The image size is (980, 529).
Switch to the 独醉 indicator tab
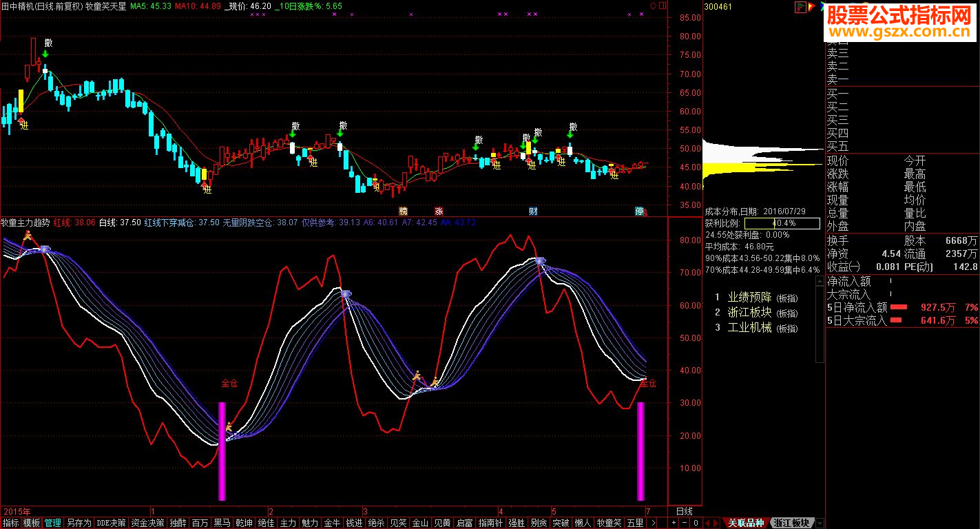[x=178, y=523]
